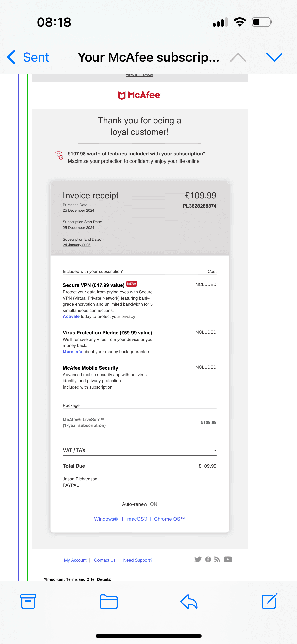Tap the compose new message icon
Image resolution: width=297 pixels, height=644 pixels.
pyautogui.click(x=269, y=601)
